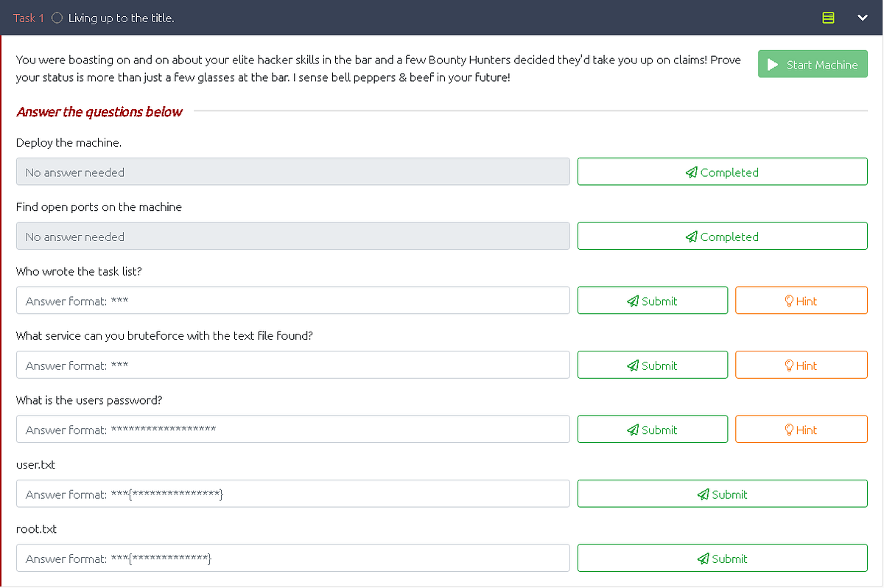Click the lightbulb icon on the task list Hint
This screenshot has height=588, width=884.
tap(789, 301)
